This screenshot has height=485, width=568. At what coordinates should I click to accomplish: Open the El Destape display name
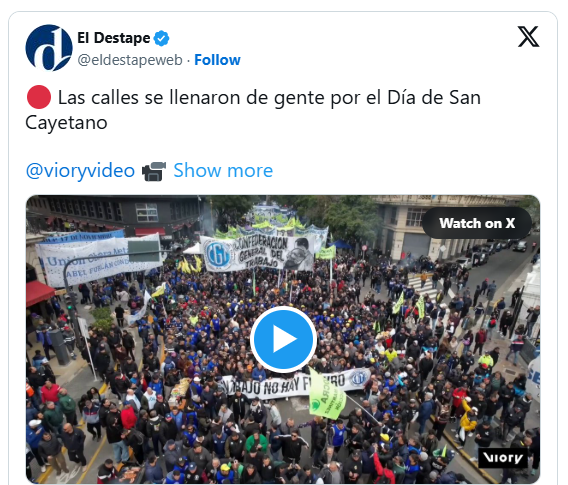[x=114, y=38]
